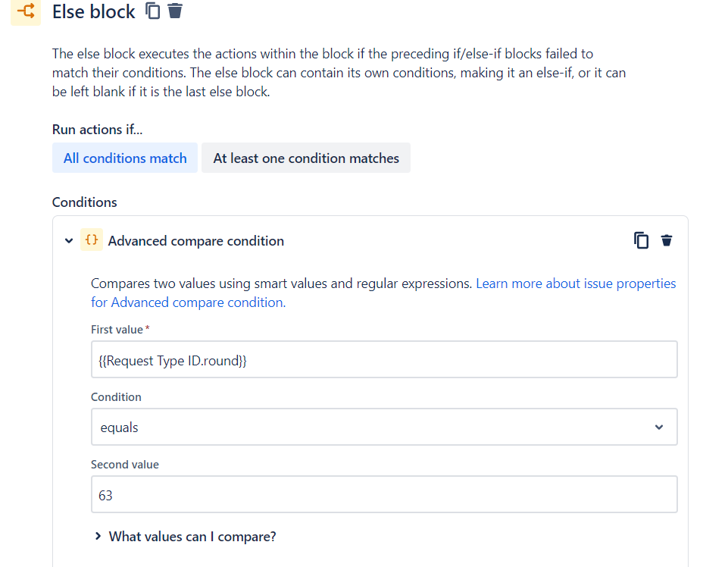
Task: Click the Advanced compare condition title
Action: (x=196, y=241)
